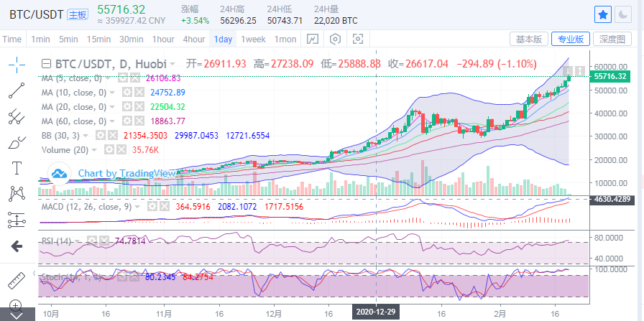Favorite BTC/USDT with the star button
The image size is (644, 321).
[x=602, y=15]
